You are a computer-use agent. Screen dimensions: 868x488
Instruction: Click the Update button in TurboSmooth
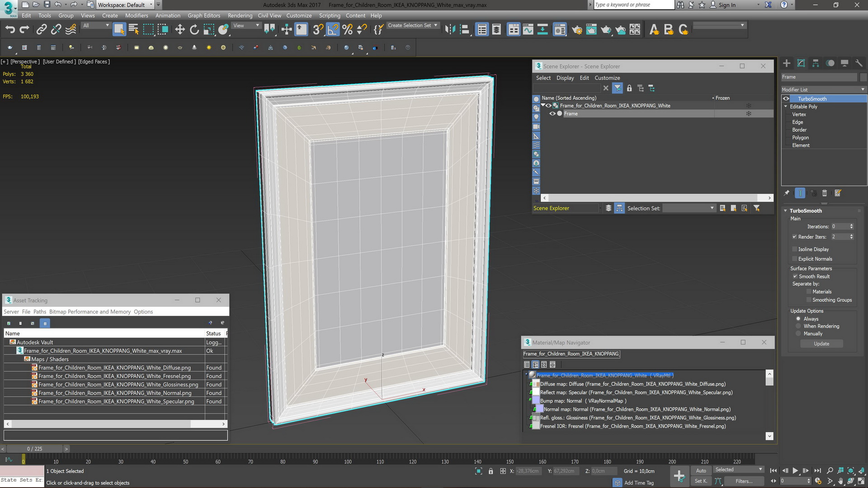[821, 344]
